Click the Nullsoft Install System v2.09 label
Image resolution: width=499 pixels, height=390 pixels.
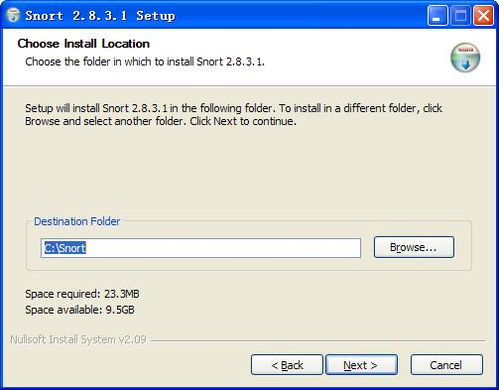(x=78, y=339)
